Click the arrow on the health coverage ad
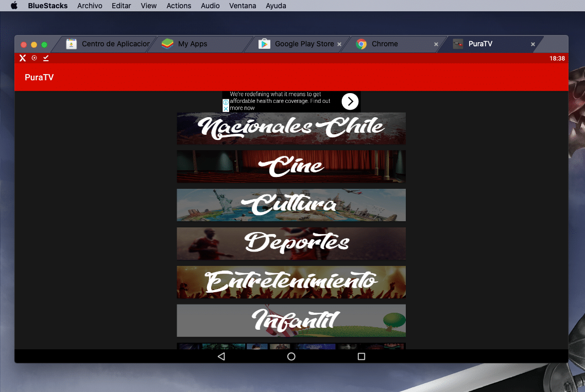This screenshot has width=585, height=392. pyautogui.click(x=350, y=101)
